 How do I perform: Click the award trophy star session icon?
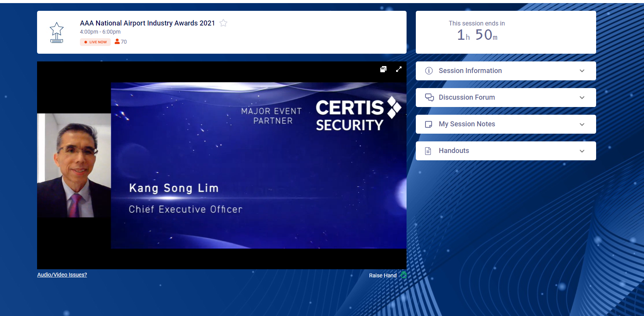pyautogui.click(x=57, y=32)
